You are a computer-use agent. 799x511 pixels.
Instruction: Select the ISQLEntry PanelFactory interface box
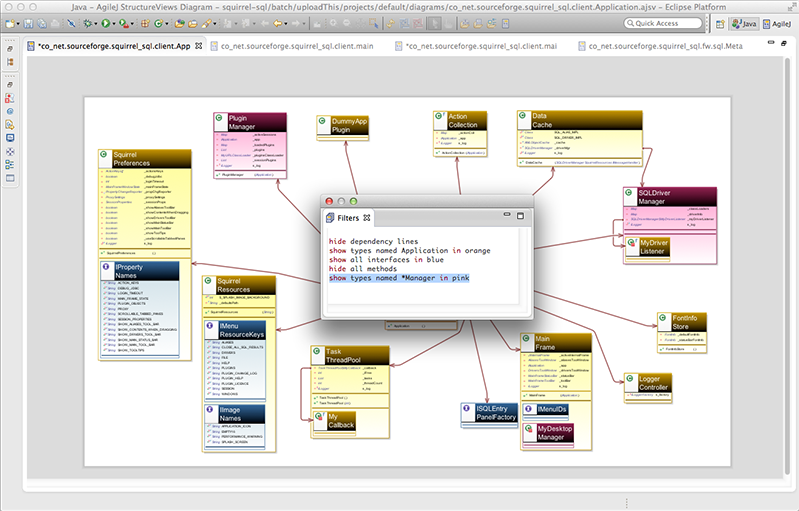489,414
